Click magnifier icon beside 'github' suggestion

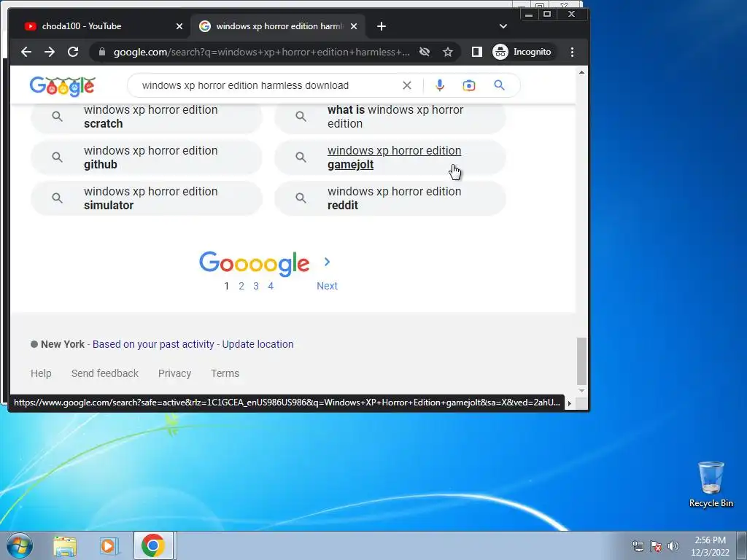[57, 157]
